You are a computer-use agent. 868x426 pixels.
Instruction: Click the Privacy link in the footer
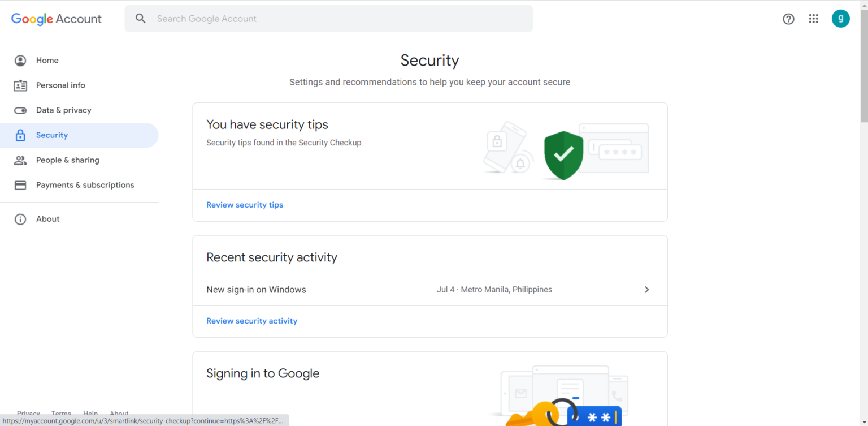click(28, 414)
